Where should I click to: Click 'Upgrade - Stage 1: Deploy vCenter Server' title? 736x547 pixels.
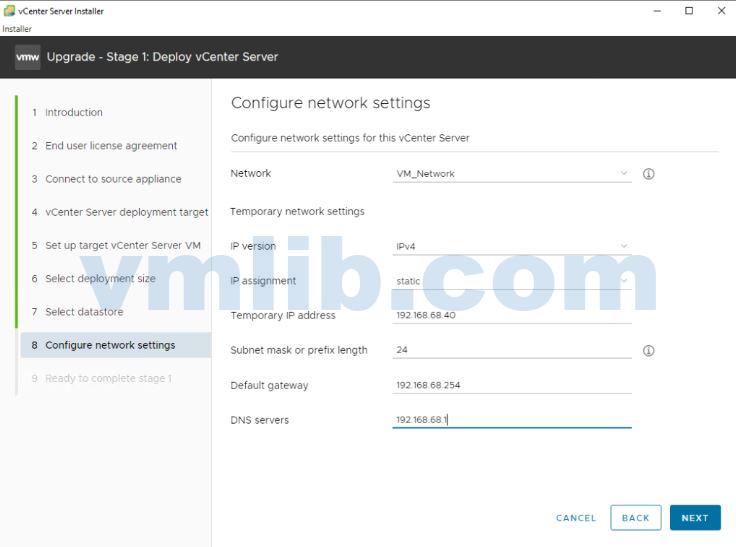[x=162, y=57]
